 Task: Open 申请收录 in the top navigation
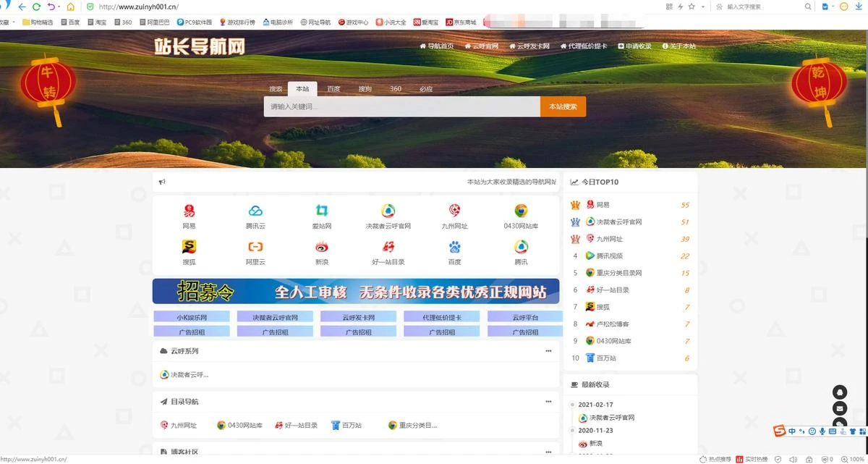[x=634, y=46]
